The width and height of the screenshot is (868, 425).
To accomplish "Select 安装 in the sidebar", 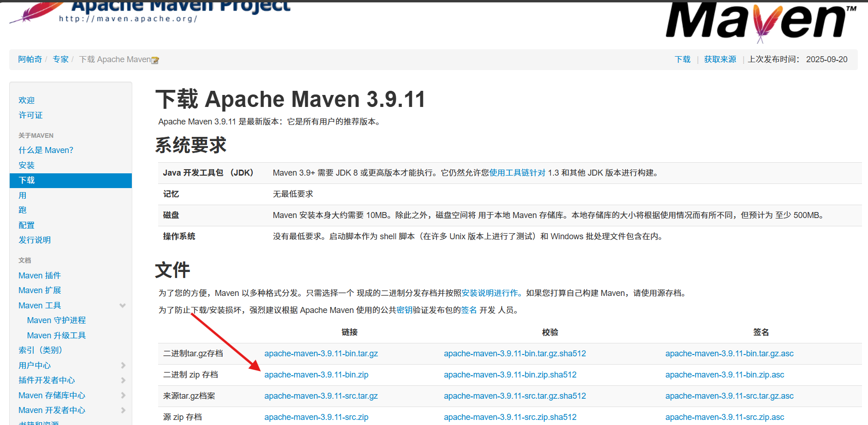I will 27,165.
